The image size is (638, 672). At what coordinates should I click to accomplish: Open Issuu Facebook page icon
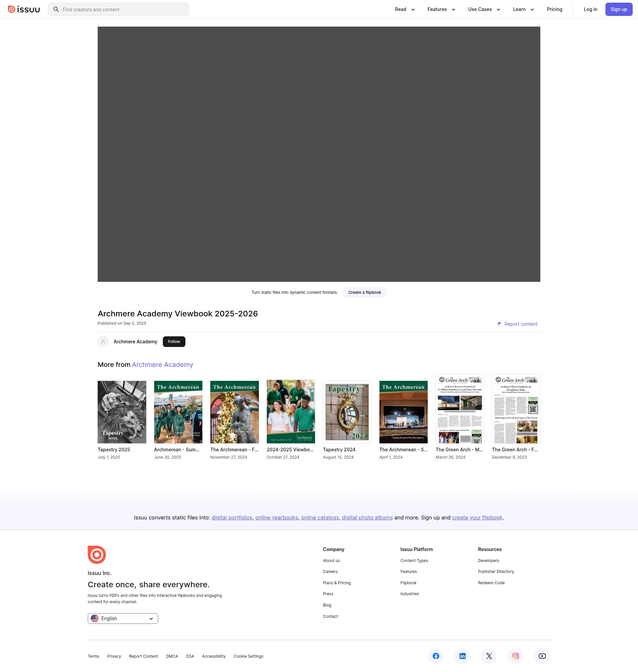coord(436,656)
